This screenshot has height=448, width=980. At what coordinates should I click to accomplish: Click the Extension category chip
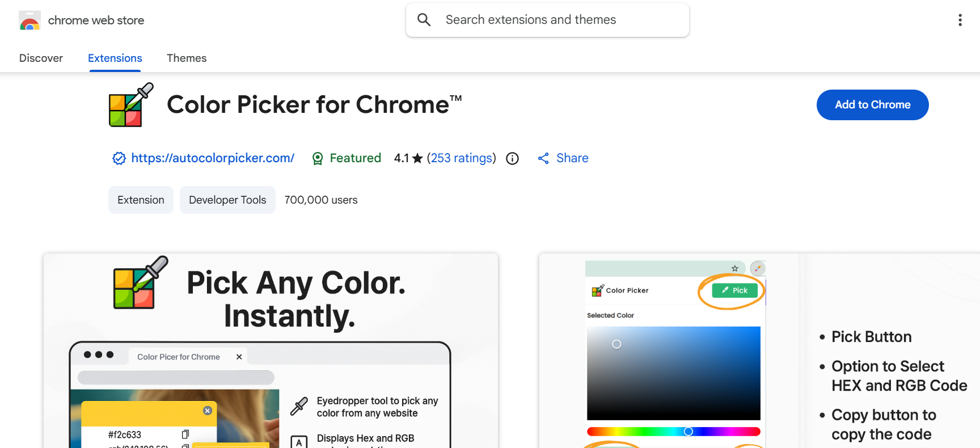click(141, 200)
